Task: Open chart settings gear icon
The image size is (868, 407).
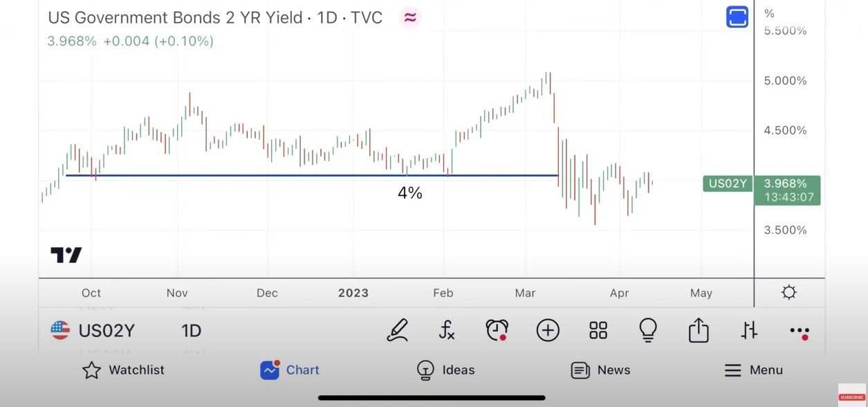Action: (788, 293)
